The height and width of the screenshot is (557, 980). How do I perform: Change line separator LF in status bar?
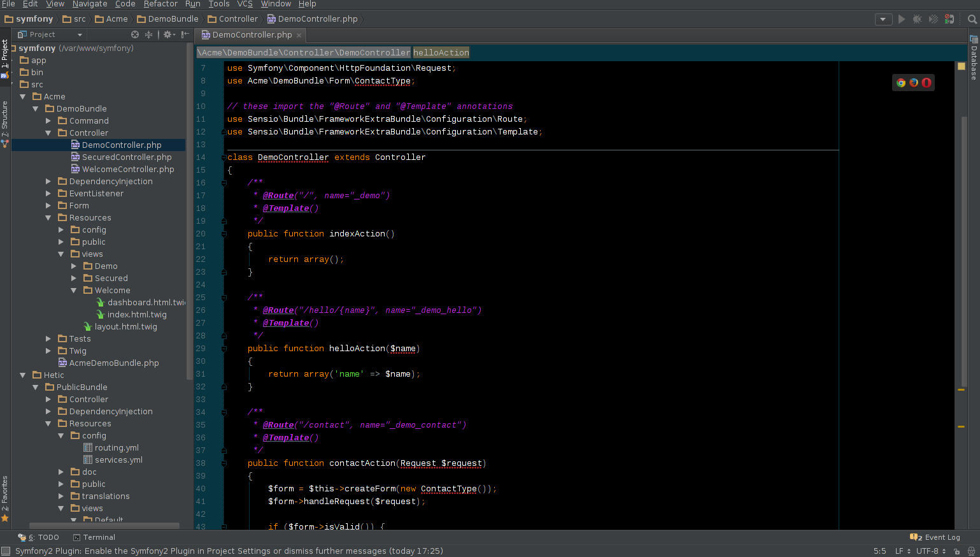[903, 551]
